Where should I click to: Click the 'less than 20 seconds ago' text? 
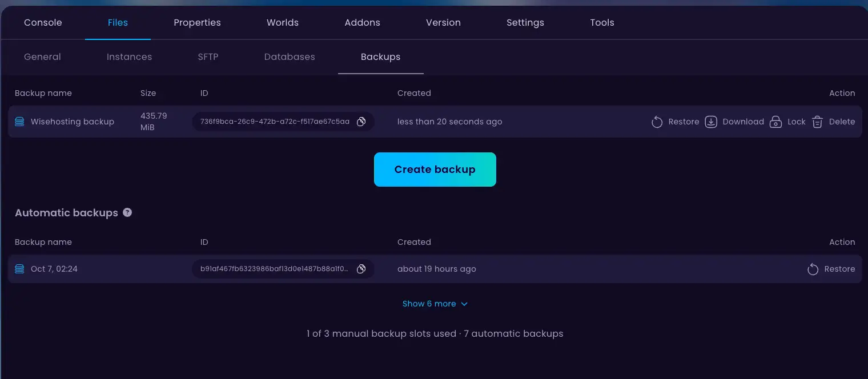point(450,122)
